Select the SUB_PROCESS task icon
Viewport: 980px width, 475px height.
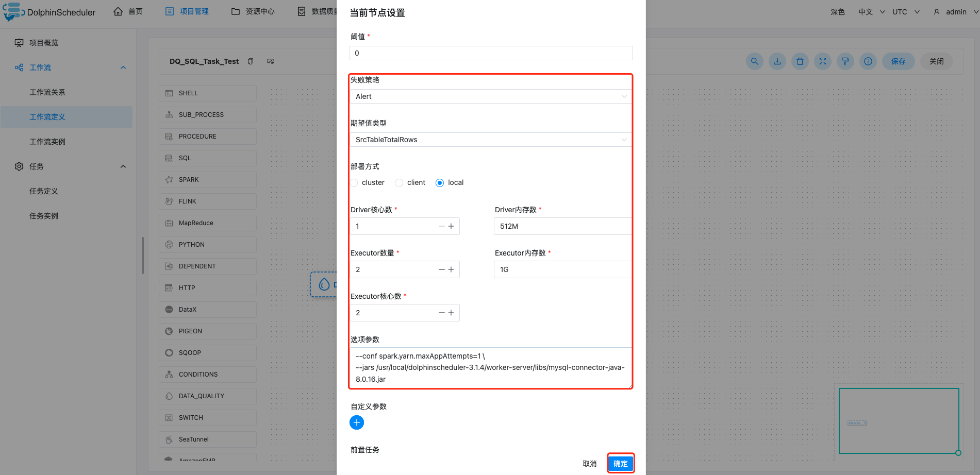click(169, 115)
